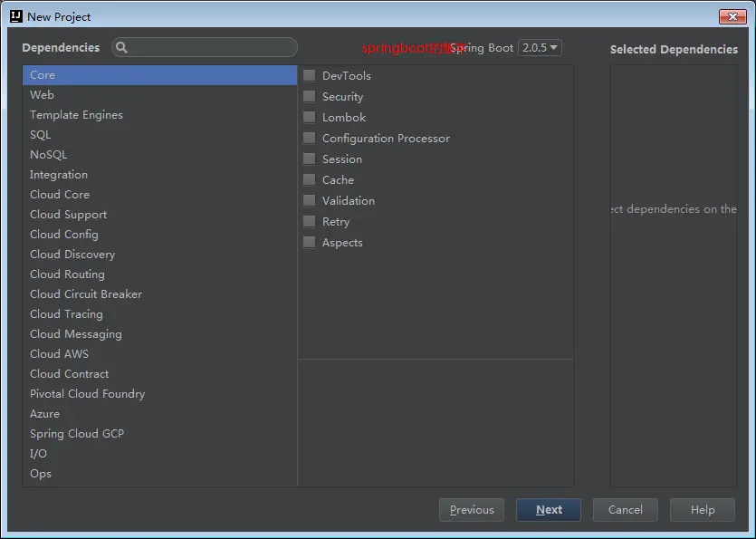Select the Validation checkbox
Screen dimensions: 756x539
click(x=309, y=200)
